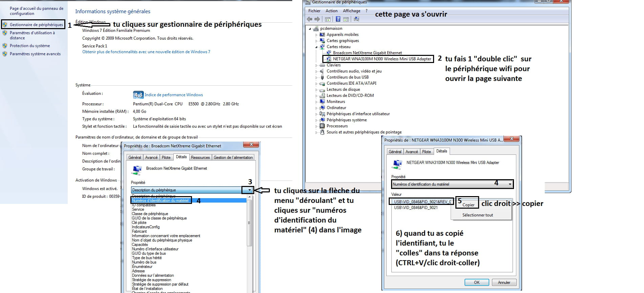The height and width of the screenshot is (293, 644).
Task: Click the Moniteurs display icon
Action: 322,102
